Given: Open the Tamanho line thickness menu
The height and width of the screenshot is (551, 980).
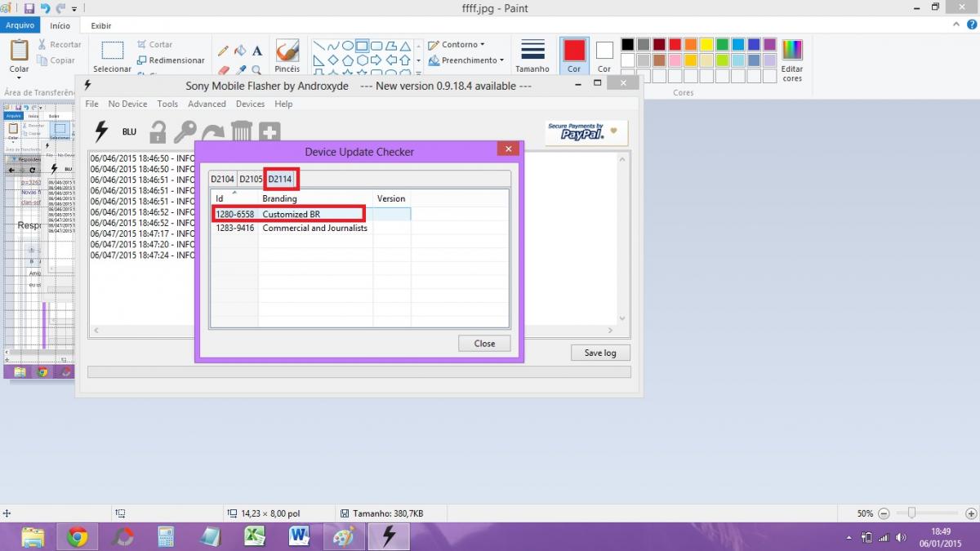Looking at the screenshot, I should (x=532, y=56).
